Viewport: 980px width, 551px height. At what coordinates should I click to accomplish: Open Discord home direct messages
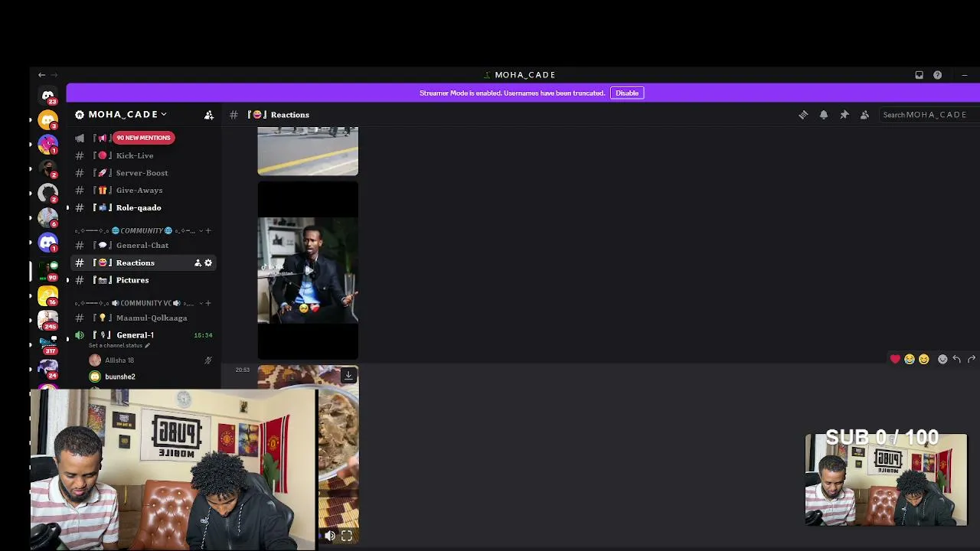pos(48,96)
